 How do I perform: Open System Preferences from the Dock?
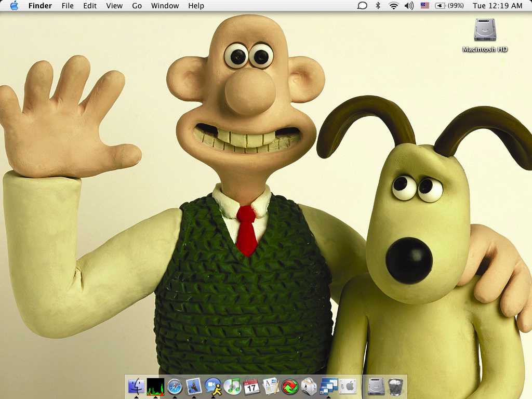pos(348,387)
